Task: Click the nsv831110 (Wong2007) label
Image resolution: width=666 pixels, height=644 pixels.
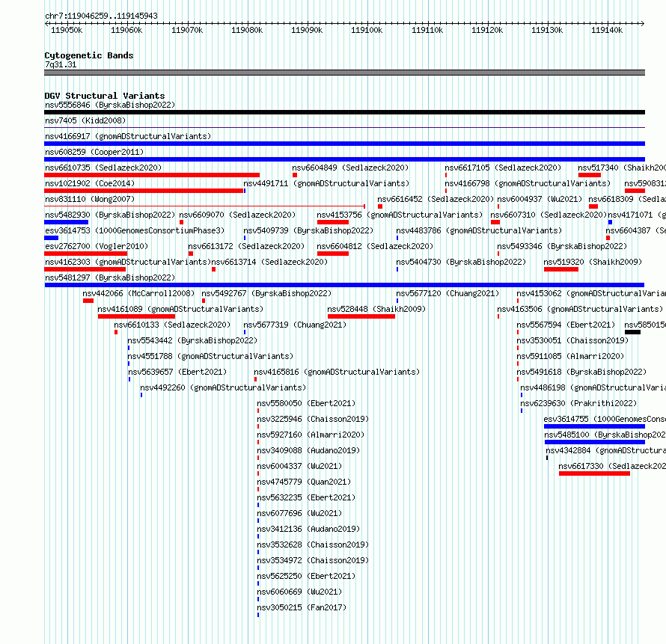Action: click(90, 199)
